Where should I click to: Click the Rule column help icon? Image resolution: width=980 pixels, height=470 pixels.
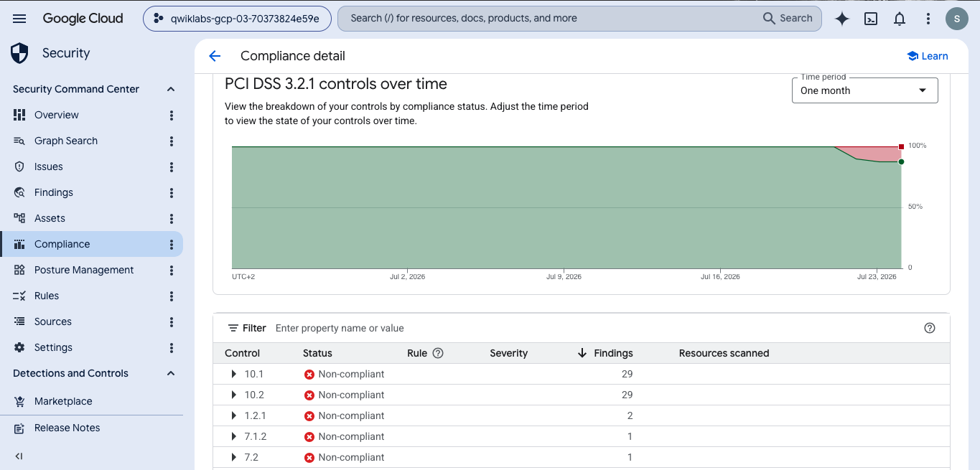click(438, 353)
